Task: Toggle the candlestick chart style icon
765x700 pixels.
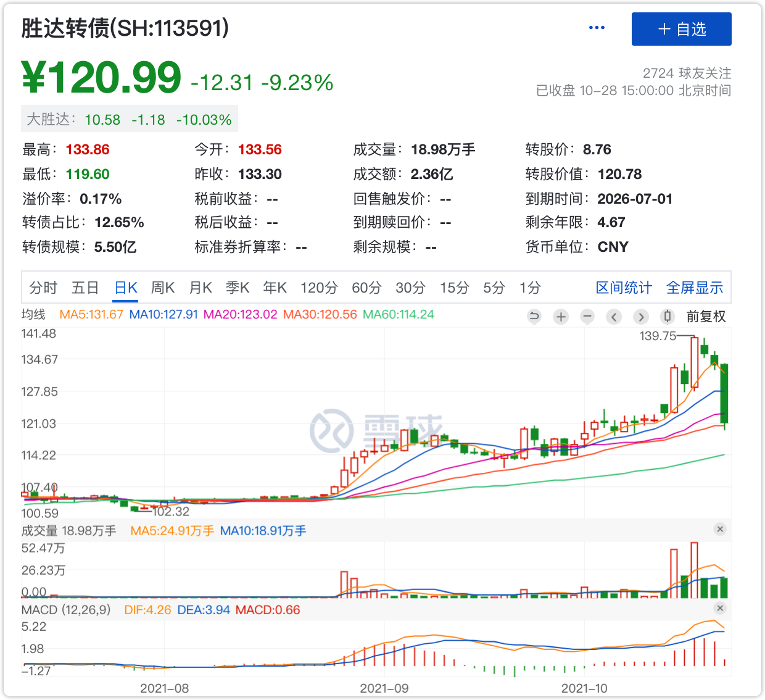Action: 667,317
